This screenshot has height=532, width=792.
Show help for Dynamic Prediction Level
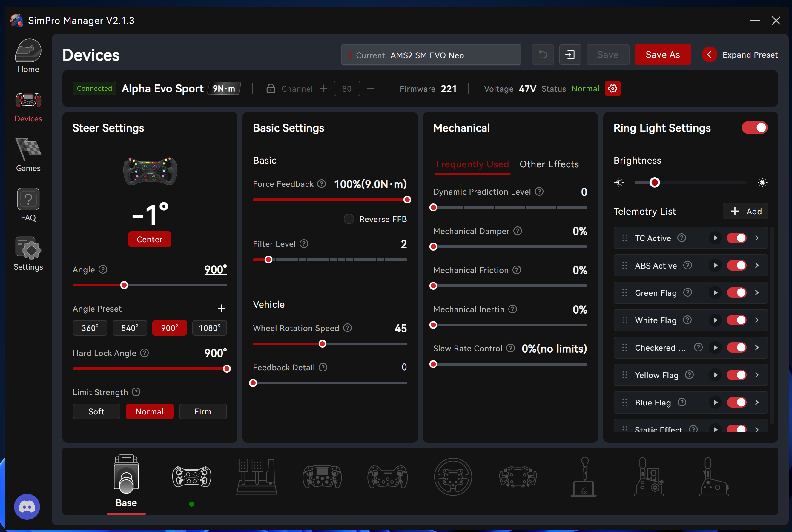[x=539, y=191]
